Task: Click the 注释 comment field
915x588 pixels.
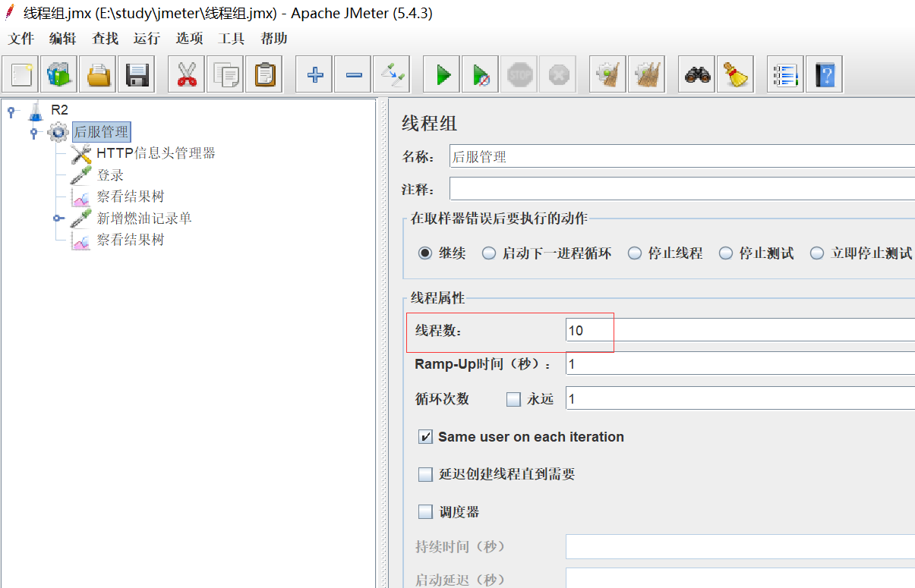Action: 682,188
